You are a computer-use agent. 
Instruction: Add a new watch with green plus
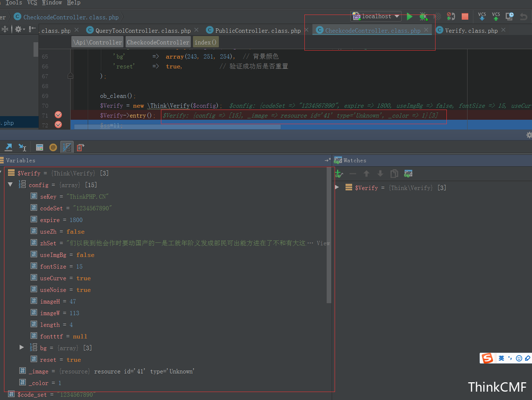pos(338,174)
